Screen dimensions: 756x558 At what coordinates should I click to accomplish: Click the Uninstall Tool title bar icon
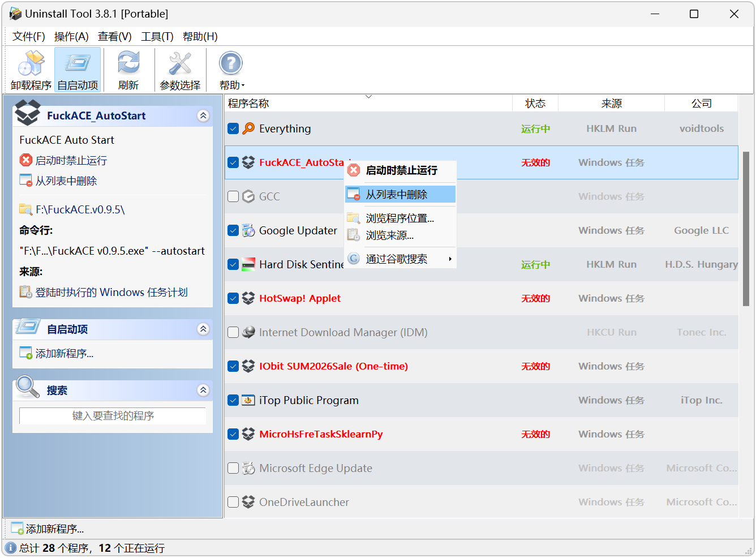pos(15,14)
